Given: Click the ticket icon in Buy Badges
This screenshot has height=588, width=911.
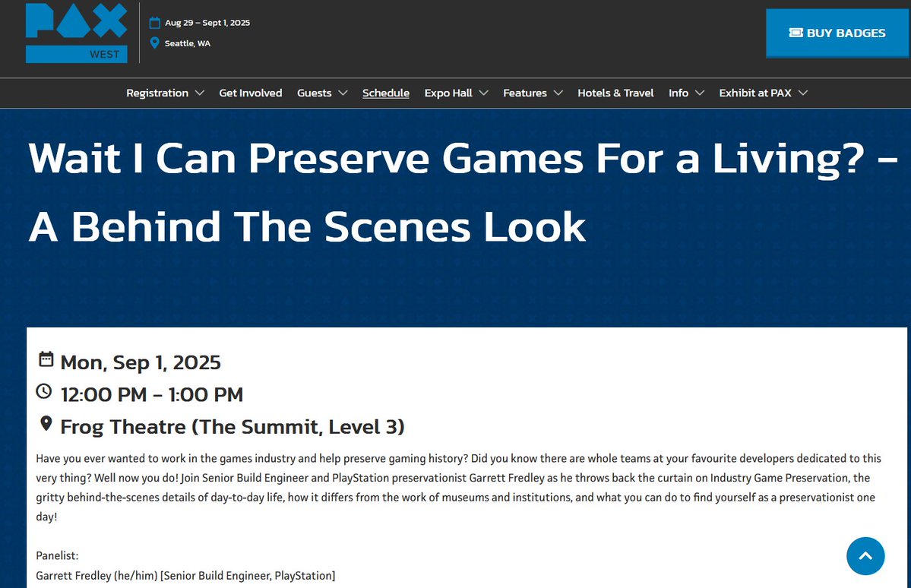Looking at the screenshot, I should pos(796,33).
